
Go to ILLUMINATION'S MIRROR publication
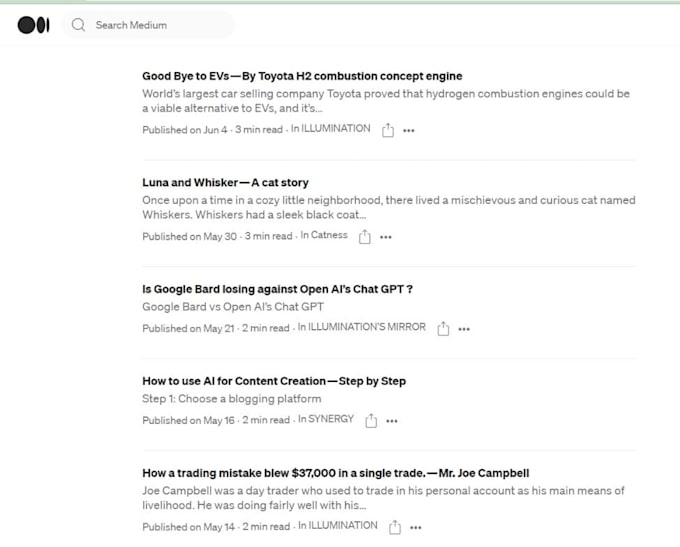tap(366, 327)
